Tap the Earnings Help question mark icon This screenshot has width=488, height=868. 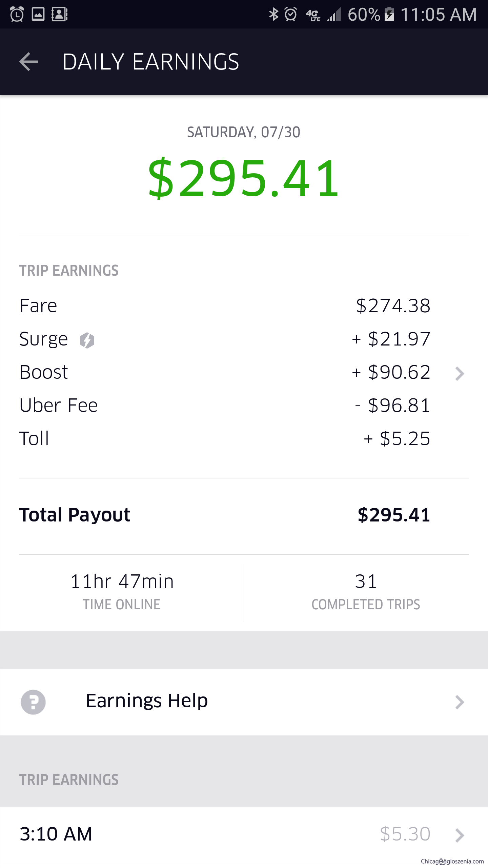click(33, 702)
